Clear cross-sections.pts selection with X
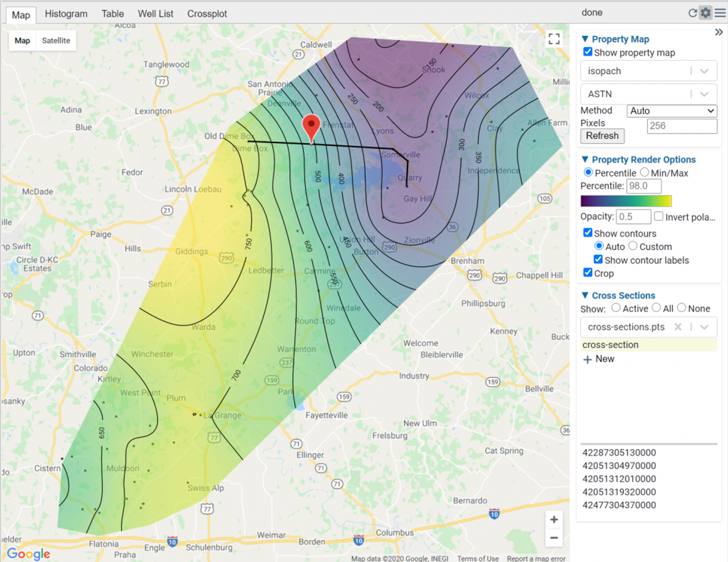The width and height of the screenshot is (728, 562). [678, 327]
